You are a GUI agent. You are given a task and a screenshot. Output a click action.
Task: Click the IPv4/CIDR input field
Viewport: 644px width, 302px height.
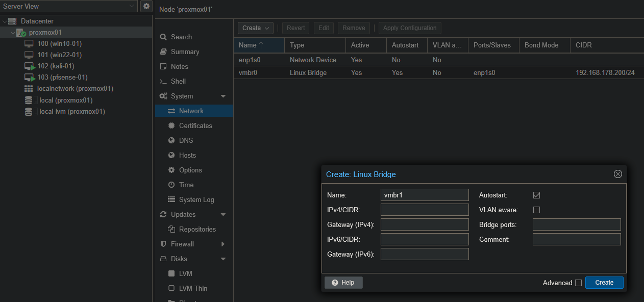[425, 210]
